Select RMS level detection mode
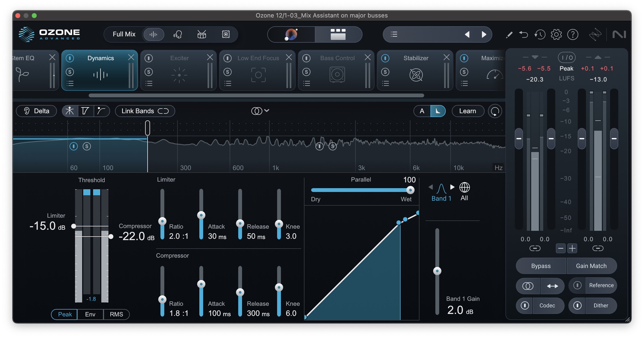The height and width of the screenshot is (338, 644). click(x=116, y=314)
